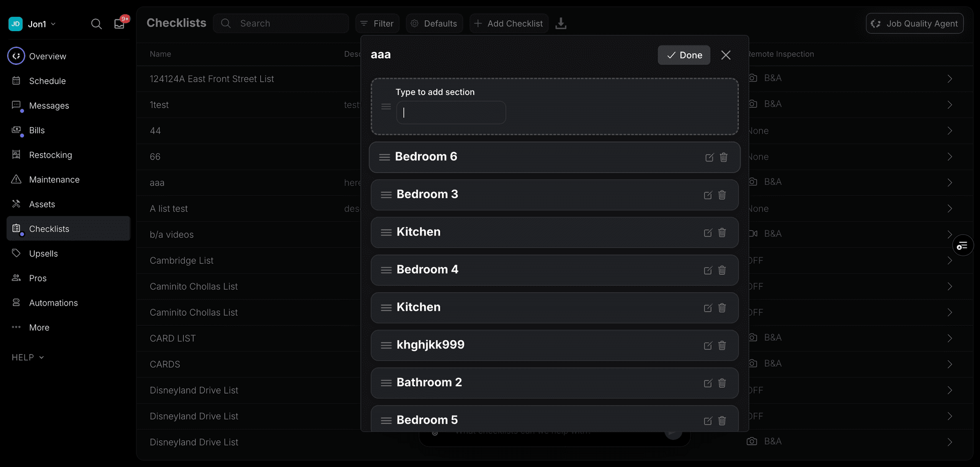Open the 124124A East Front Street row chevron
The height and width of the screenshot is (467, 980).
949,79
